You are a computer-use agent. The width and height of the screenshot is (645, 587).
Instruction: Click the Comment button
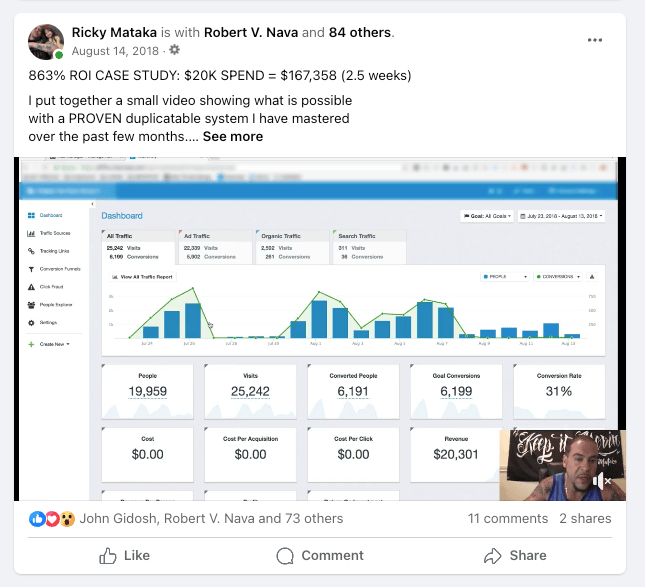[x=320, y=555]
